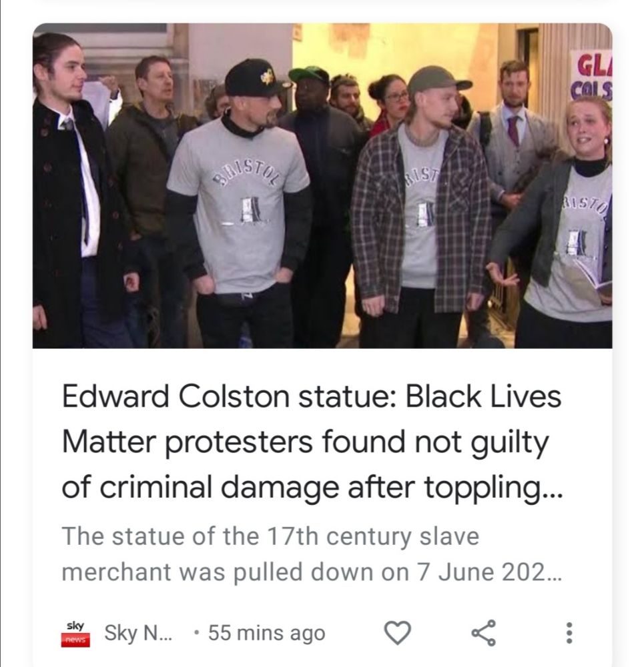Click the red Sky News logo
This screenshot has width=644, height=667.
75,634
